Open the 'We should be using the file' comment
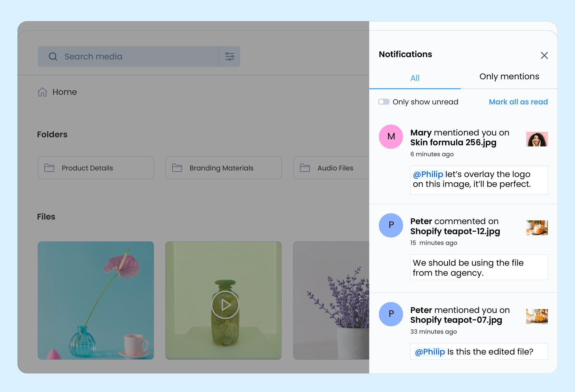Viewport: 575px width, 392px height. pyautogui.click(x=479, y=267)
